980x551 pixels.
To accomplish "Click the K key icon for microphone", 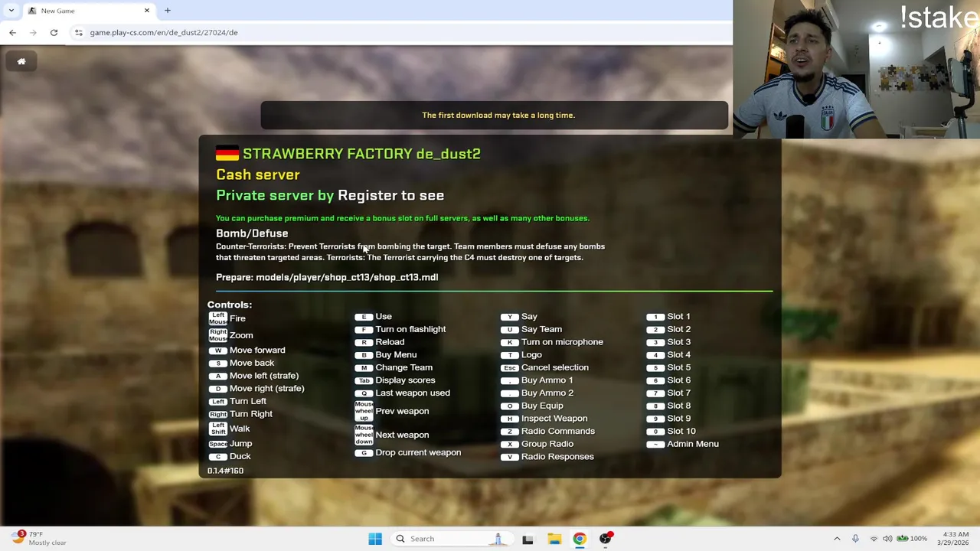I will pos(509,342).
